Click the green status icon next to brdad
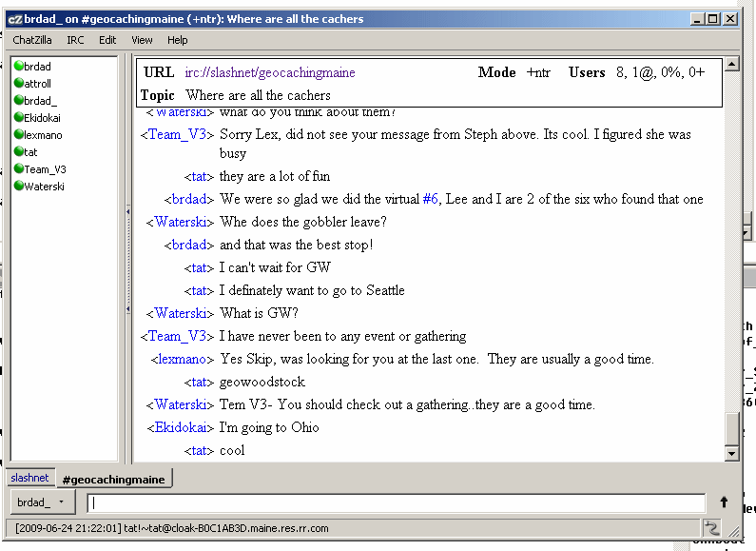 (x=18, y=67)
